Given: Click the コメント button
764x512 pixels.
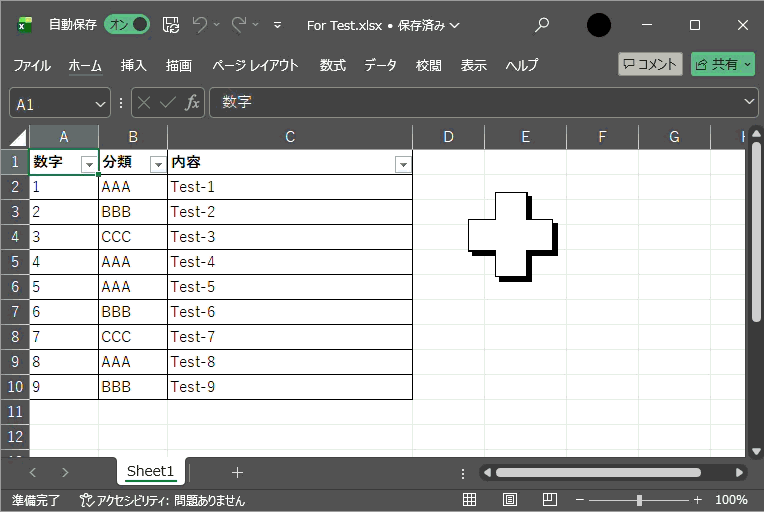Looking at the screenshot, I should pos(650,64).
